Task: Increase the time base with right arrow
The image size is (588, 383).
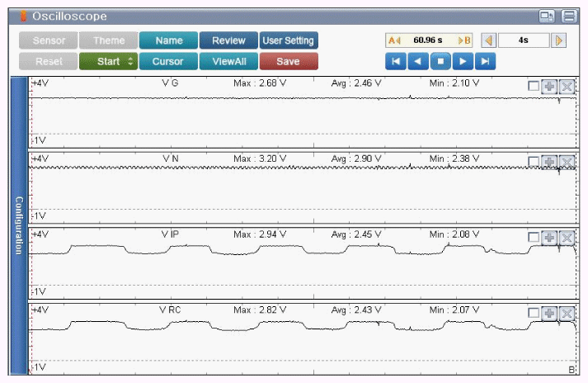Action: click(559, 40)
